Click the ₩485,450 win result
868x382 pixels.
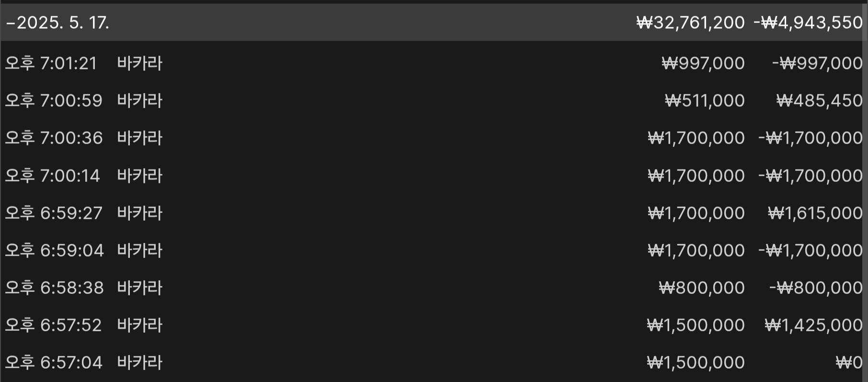(820, 101)
